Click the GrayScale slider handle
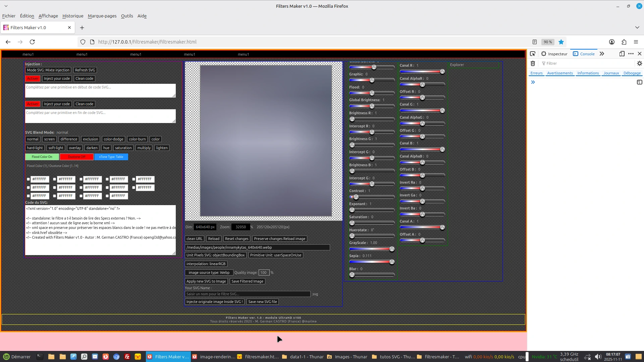The image size is (644, 362). pos(392,249)
